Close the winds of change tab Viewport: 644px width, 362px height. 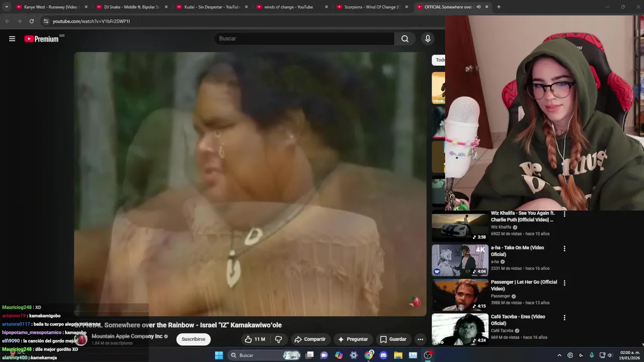(327, 7)
